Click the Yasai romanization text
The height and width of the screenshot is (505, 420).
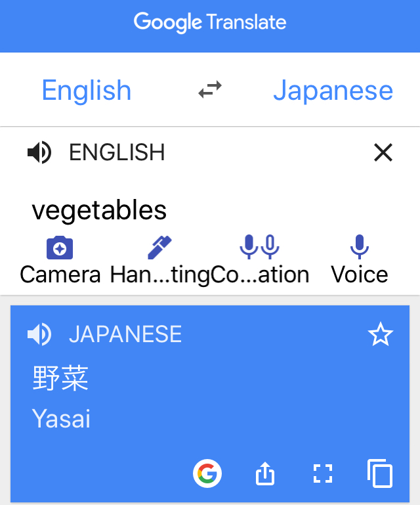[x=61, y=419]
